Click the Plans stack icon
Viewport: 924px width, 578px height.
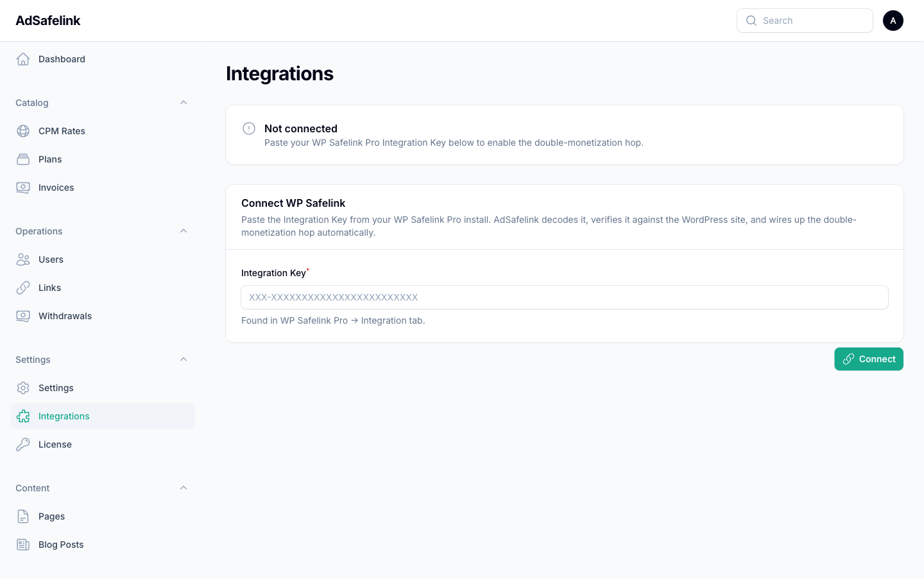(23, 159)
